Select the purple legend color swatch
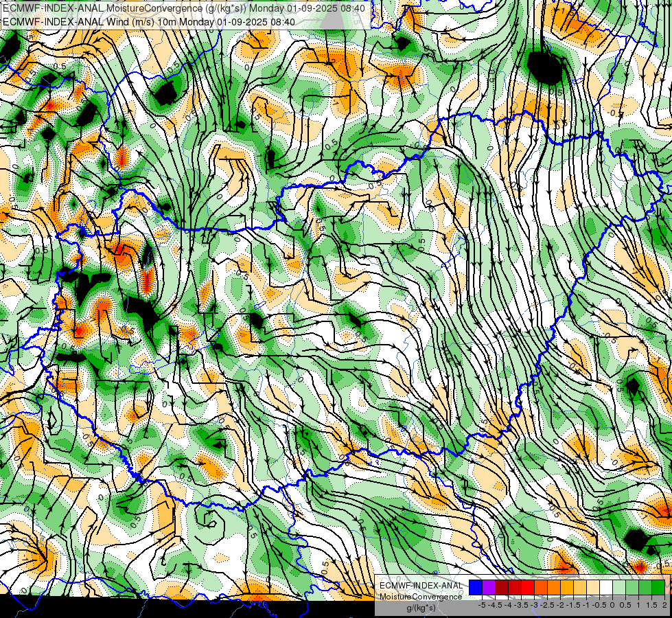The image size is (672, 618). [489, 587]
